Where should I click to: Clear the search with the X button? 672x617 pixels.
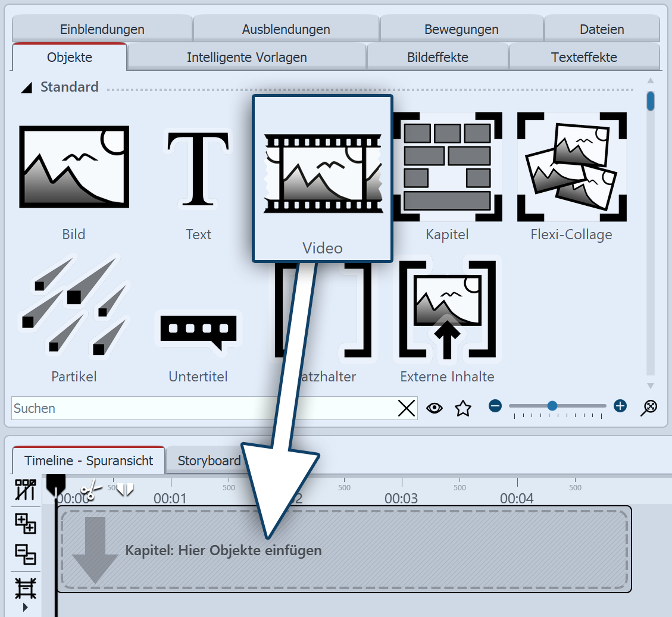click(x=407, y=408)
